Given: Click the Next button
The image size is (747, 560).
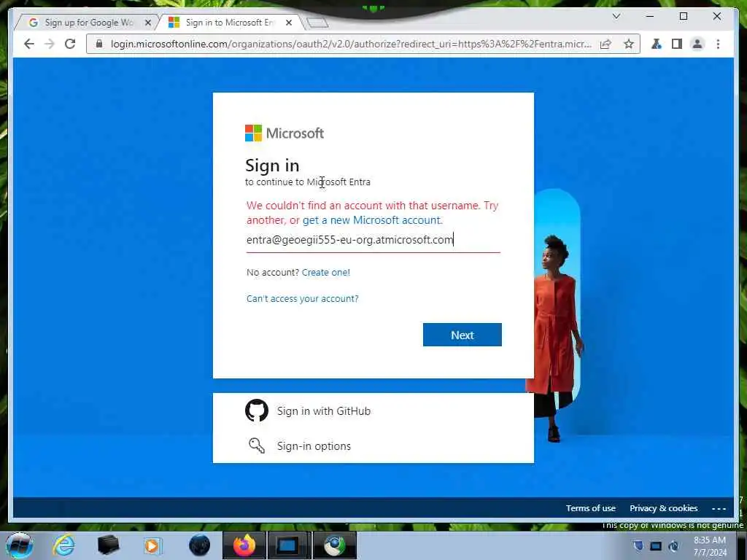Looking at the screenshot, I should 462,335.
